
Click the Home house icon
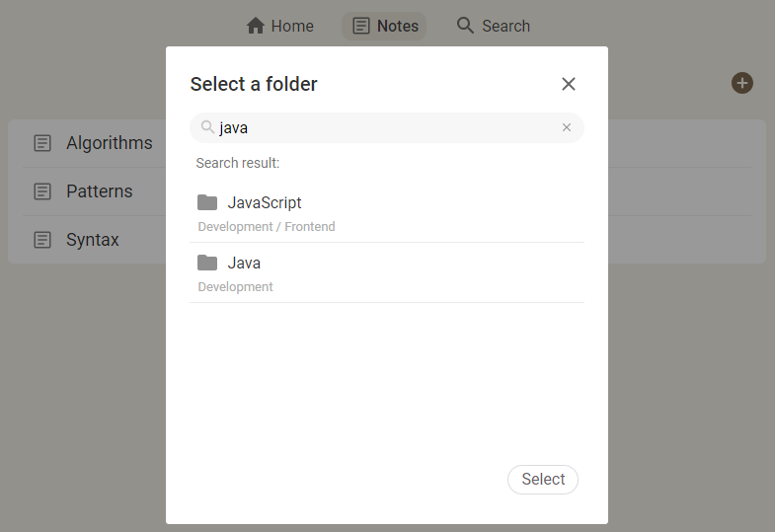pyautogui.click(x=256, y=26)
